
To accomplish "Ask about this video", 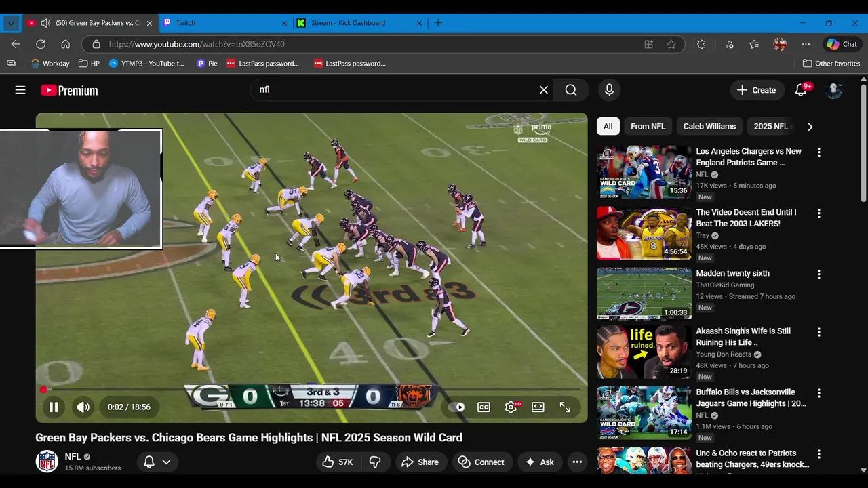I will click(540, 462).
